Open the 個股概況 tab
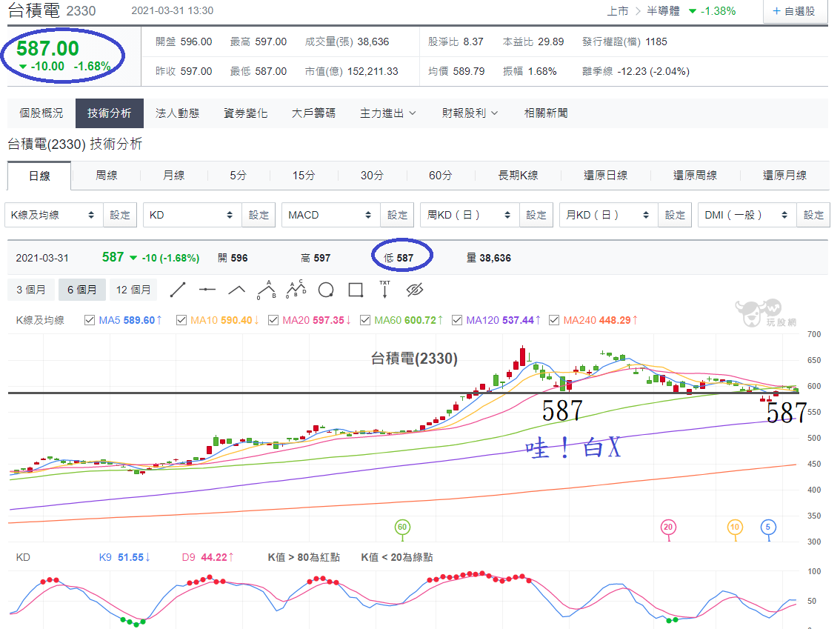Image resolution: width=840 pixels, height=629 pixels. (41, 113)
